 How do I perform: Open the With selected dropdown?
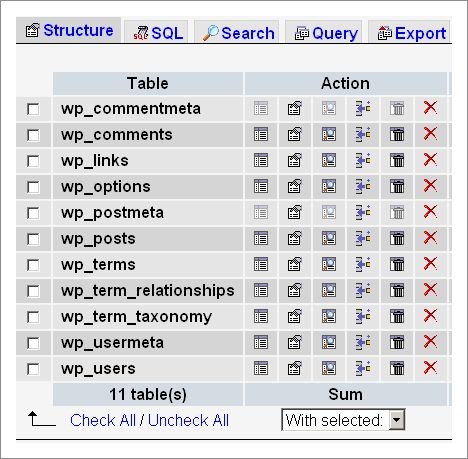tap(343, 420)
